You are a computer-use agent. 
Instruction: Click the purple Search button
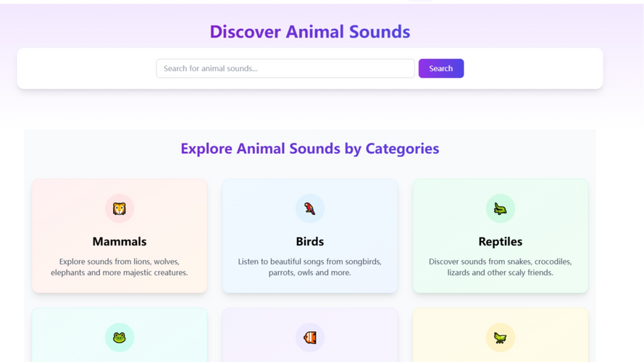point(441,68)
